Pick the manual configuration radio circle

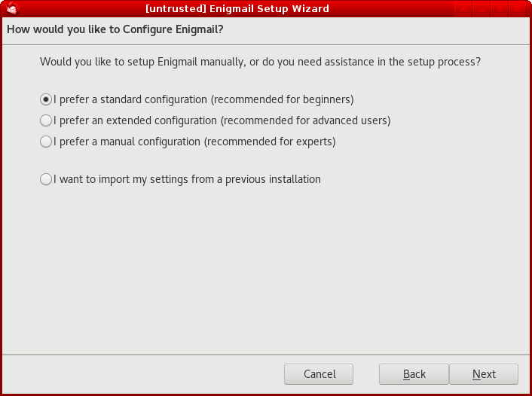tap(46, 142)
